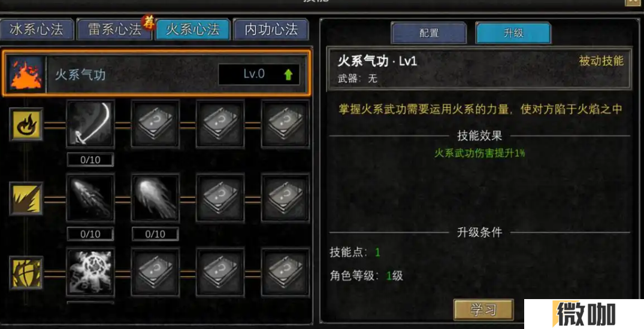
Task: Open the 雷系心法 tab
Action: [x=114, y=29]
